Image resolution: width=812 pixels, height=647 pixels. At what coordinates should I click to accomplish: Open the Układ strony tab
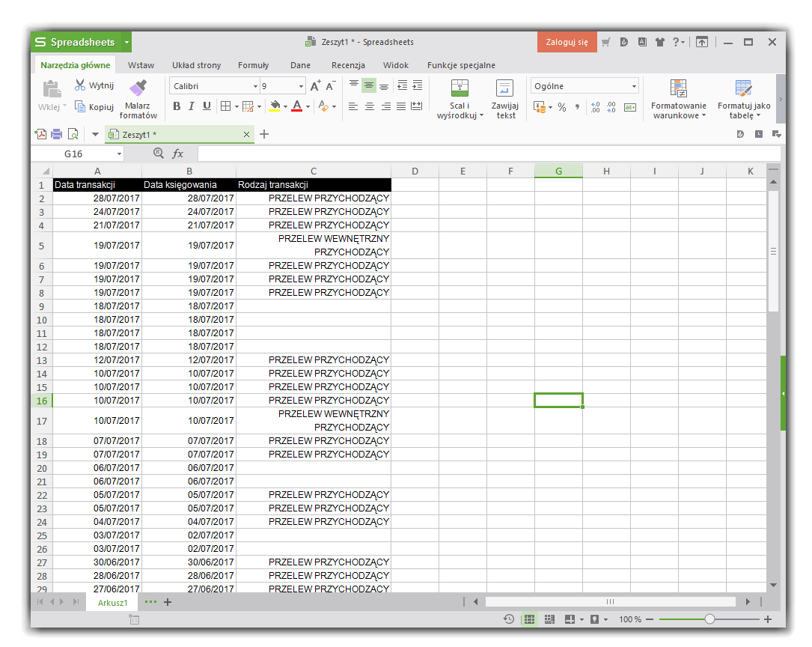(196, 65)
